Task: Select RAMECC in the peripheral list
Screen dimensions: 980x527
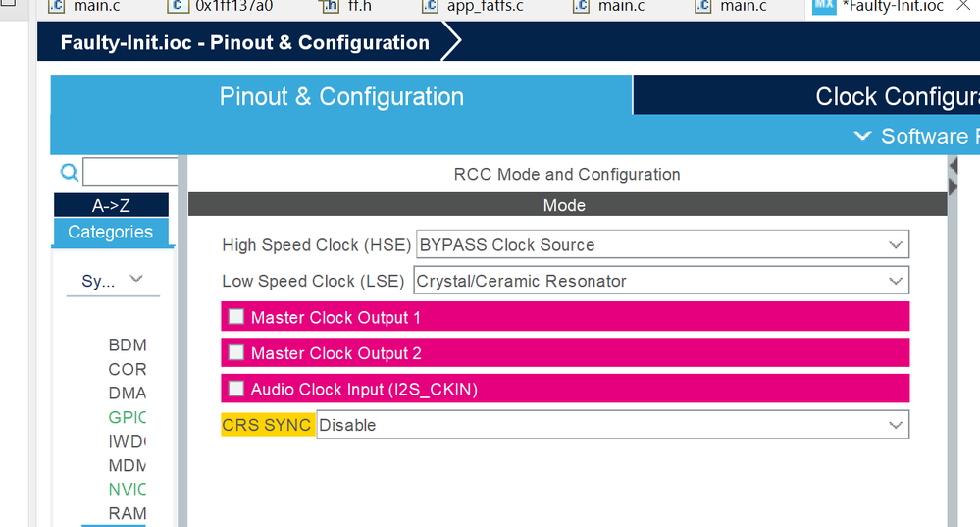Action: [127, 513]
